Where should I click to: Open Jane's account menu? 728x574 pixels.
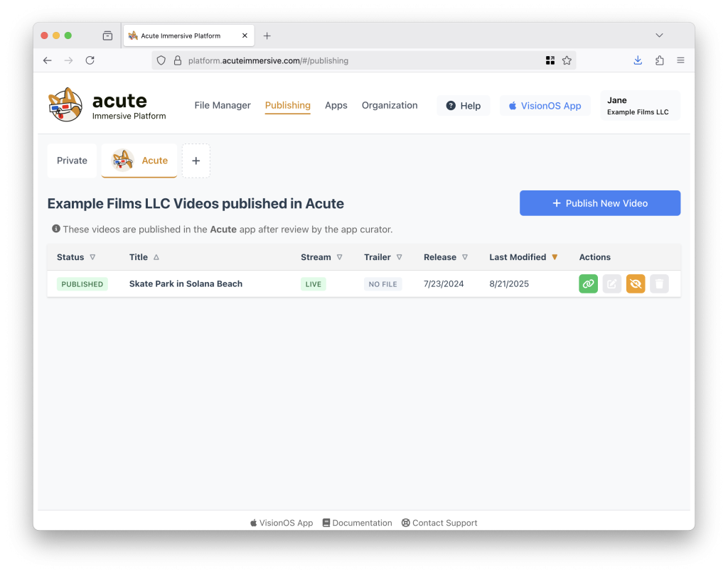pos(641,106)
